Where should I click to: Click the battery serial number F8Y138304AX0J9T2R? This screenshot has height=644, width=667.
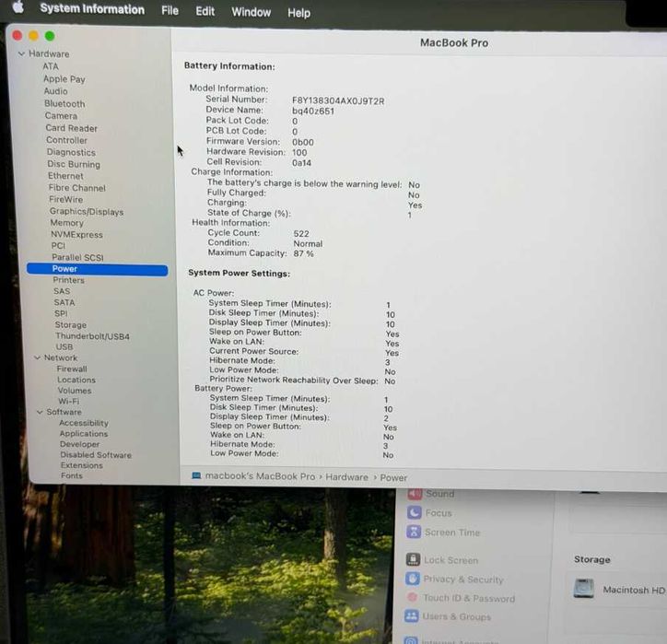(338, 101)
